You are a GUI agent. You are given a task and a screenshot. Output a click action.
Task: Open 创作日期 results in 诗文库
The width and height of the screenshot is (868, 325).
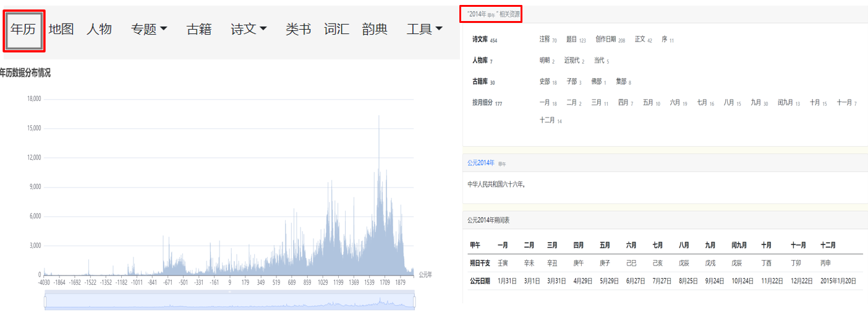click(x=605, y=39)
